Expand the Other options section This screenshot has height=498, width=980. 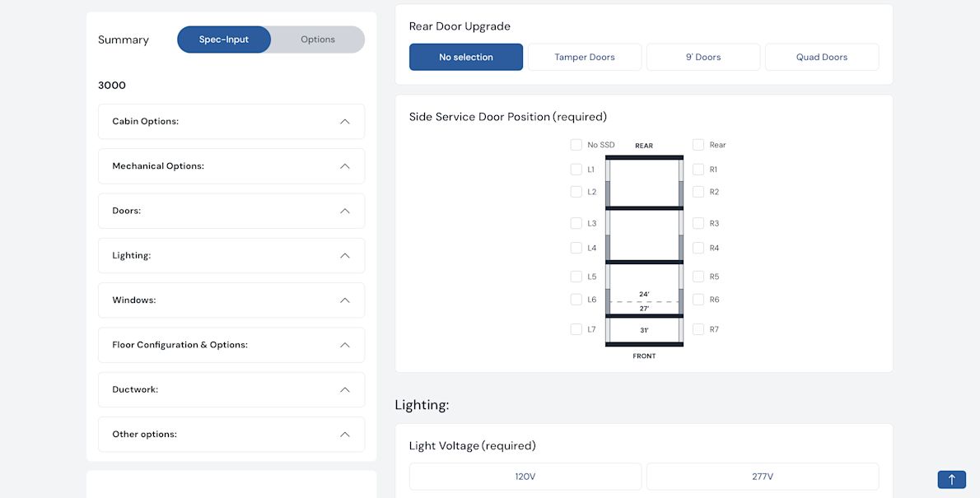tap(345, 435)
